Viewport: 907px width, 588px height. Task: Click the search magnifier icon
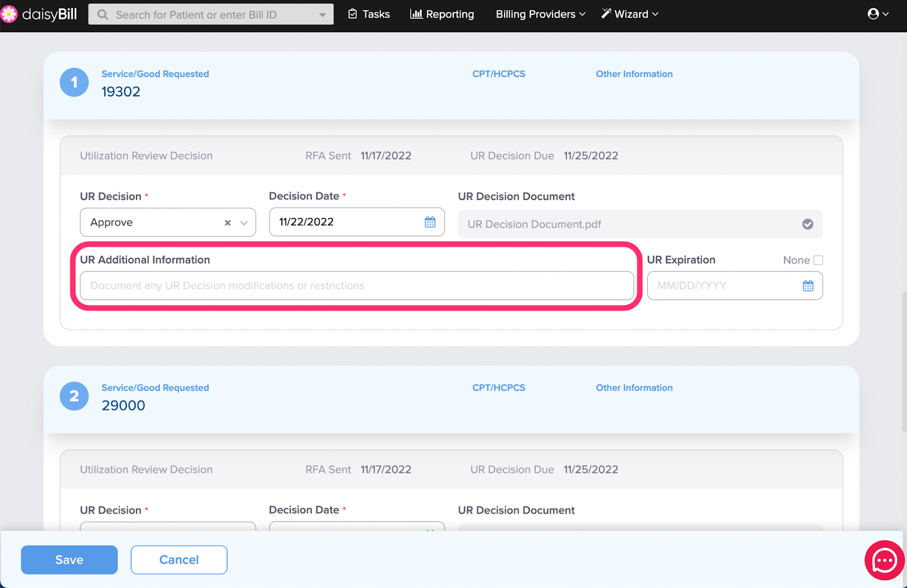103,15
